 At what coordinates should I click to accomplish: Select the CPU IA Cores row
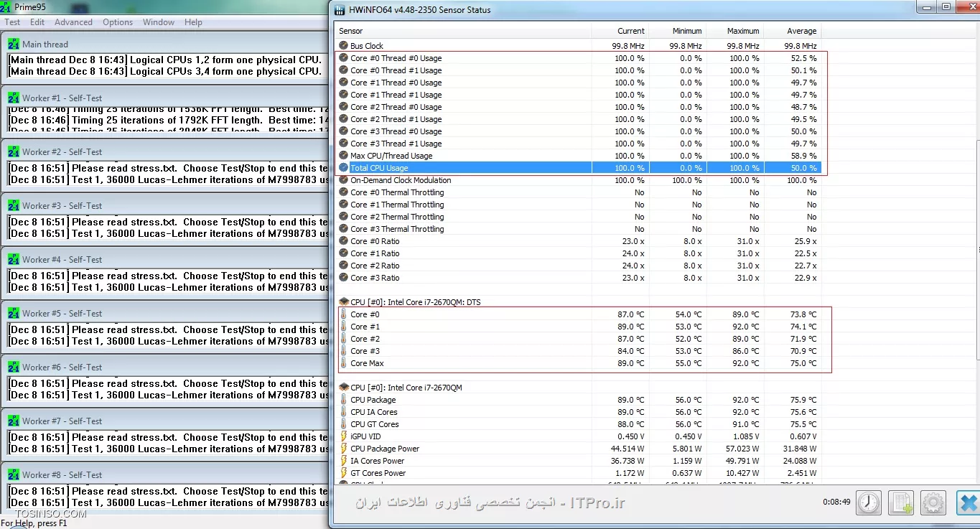[x=579, y=412]
